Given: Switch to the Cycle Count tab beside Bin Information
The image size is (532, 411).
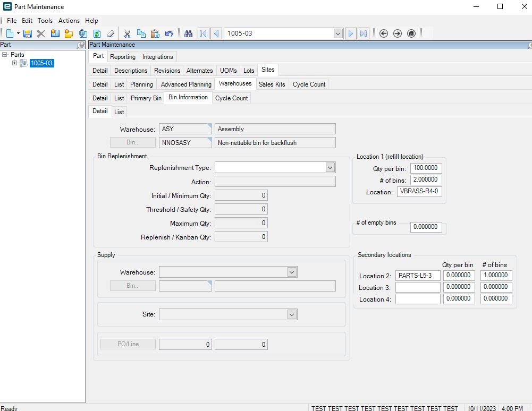Looking at the screenshot, I should coord(231,98).
